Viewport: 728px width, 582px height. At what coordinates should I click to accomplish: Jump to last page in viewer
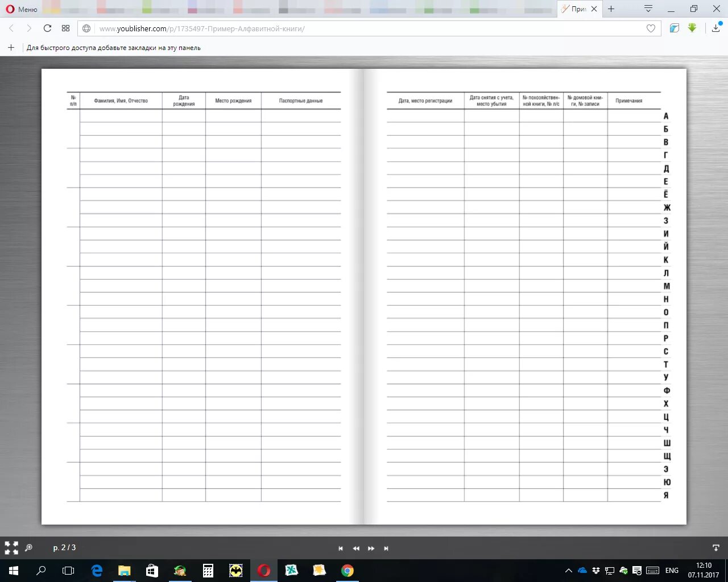(386, 548)
